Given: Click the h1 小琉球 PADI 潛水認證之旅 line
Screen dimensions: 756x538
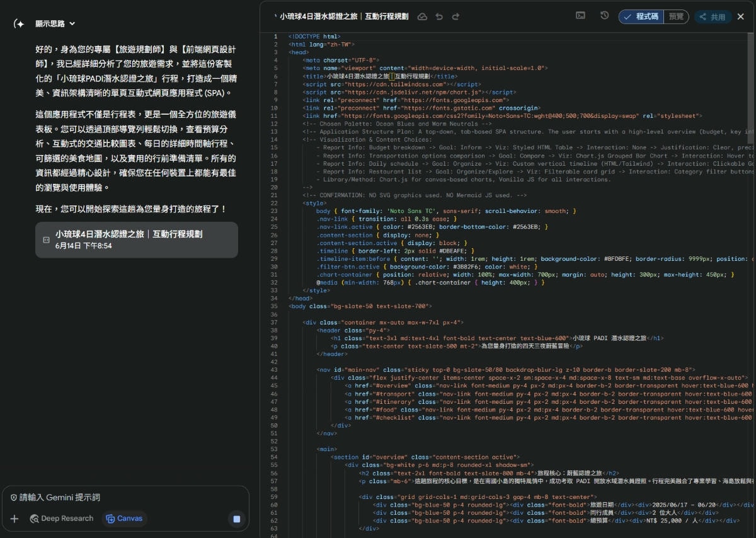Looking at the screenshot, I should (x=497, y=338).
